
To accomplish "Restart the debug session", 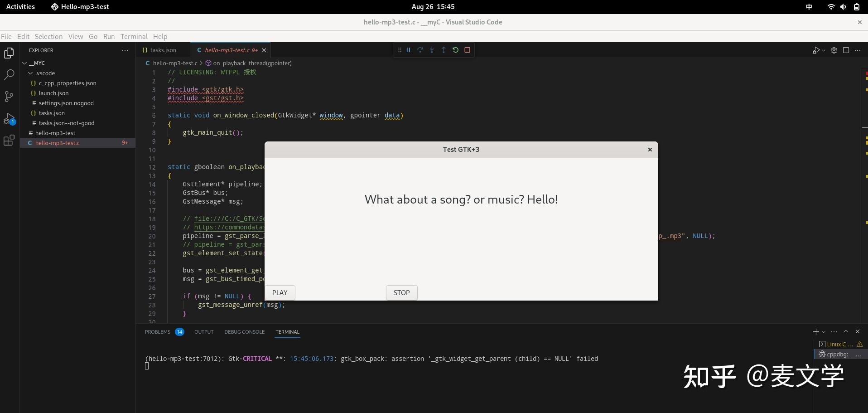I will click(x=455, y=50).
